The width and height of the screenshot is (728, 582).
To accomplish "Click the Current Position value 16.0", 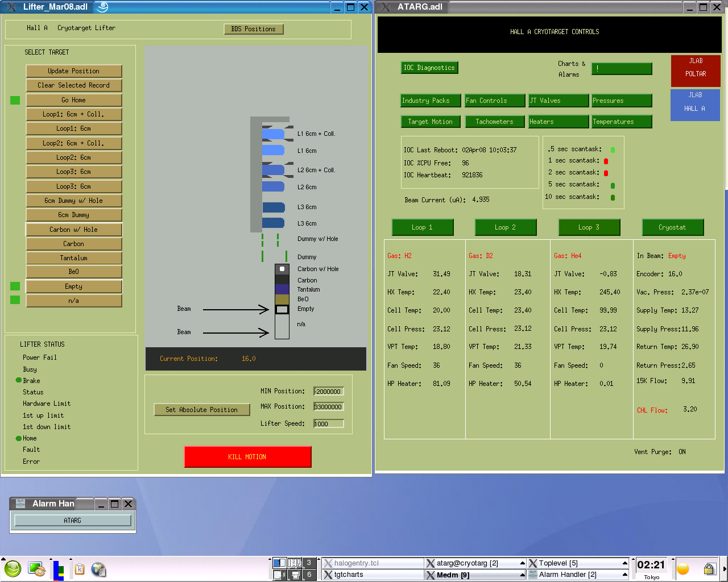I will pyautogui.click(x=249, y=359).
